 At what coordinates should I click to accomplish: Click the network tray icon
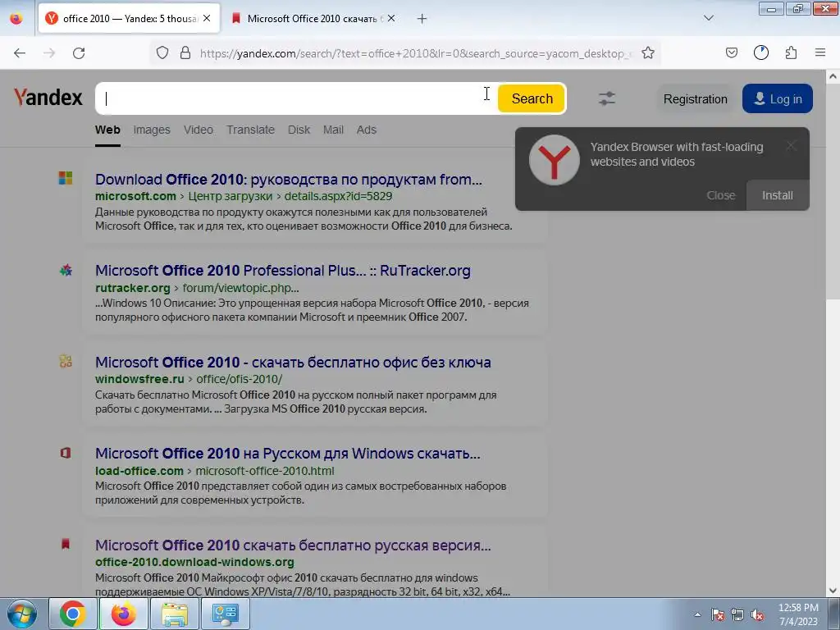(737, 614)
